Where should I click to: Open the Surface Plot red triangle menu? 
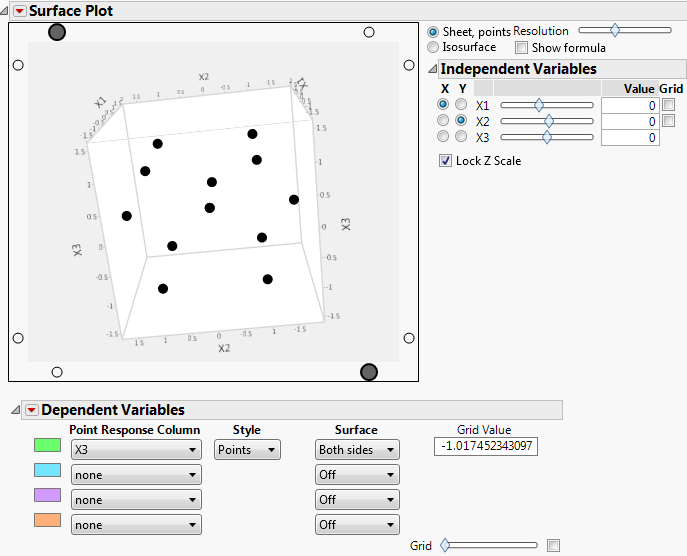pyautogui.click(x=19, y=11)
